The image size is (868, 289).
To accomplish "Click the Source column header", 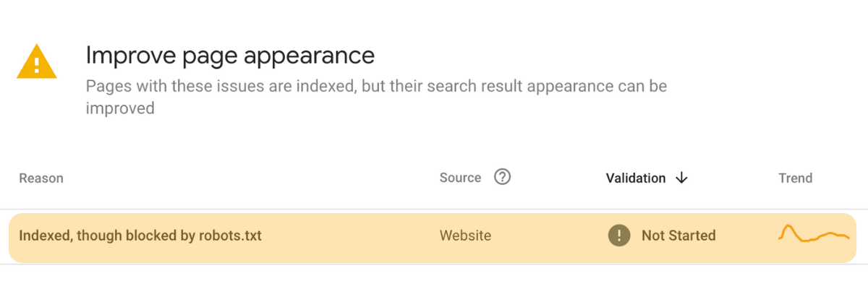I will [460, 178].
